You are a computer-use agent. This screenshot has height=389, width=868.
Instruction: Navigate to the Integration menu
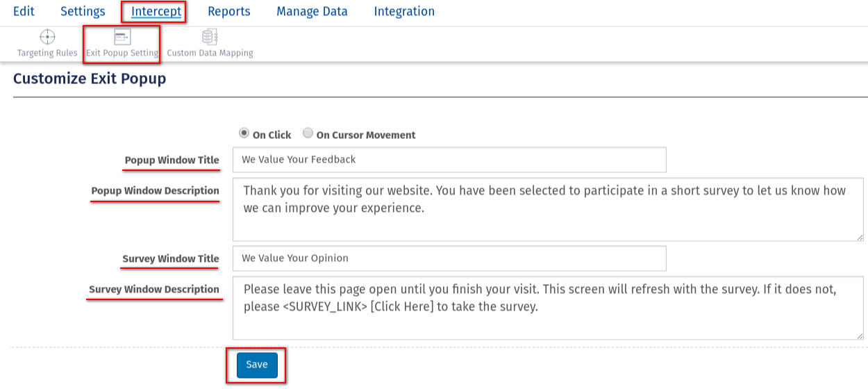[x=404, y=11]
